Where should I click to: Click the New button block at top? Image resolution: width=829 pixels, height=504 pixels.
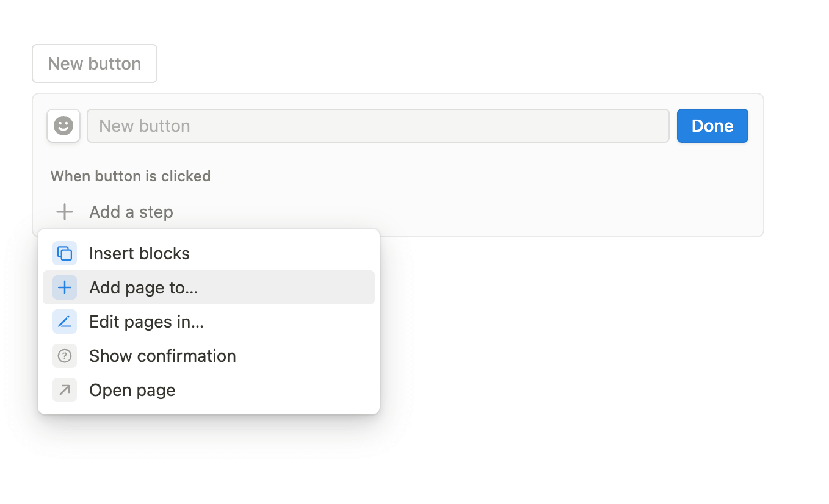coord(95,63)
